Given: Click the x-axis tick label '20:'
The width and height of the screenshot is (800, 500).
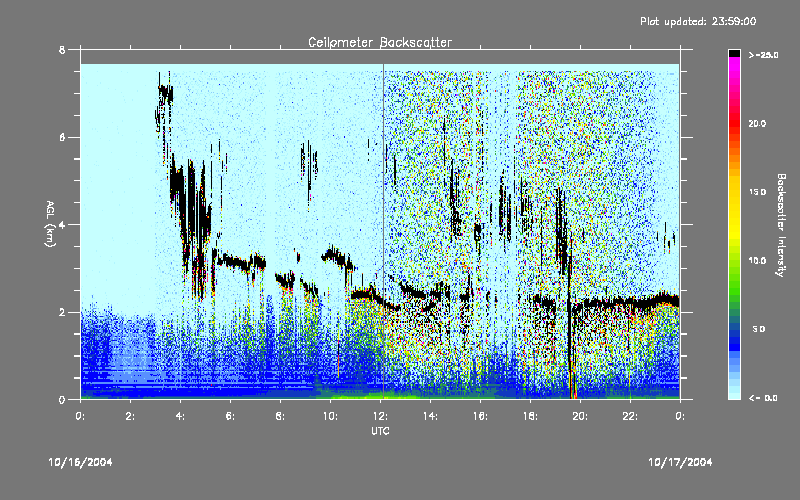Looking at the screenshot, I should click(580, 416).
